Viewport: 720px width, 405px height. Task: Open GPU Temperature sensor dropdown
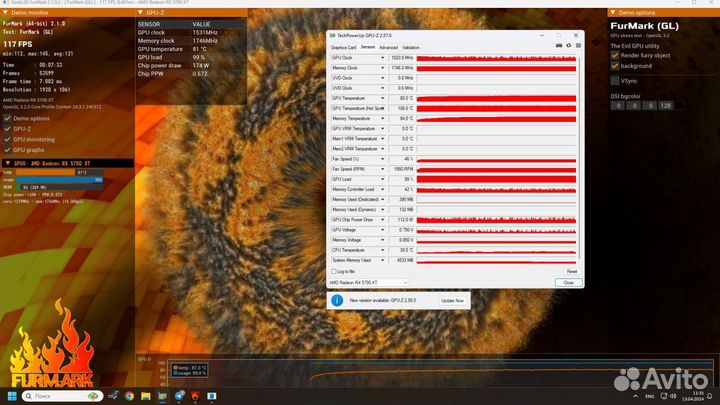382,98
